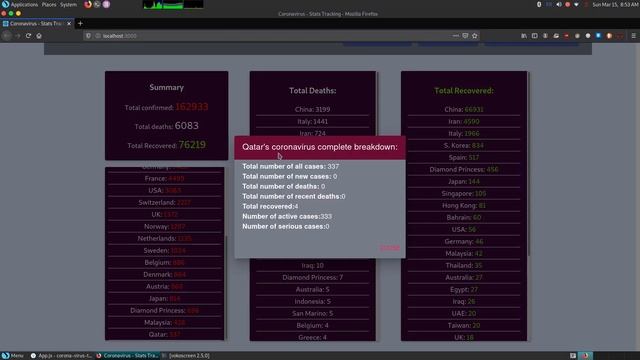
Task: Click Italy: 1441 in Total Deaths
Action: point(312,121)
